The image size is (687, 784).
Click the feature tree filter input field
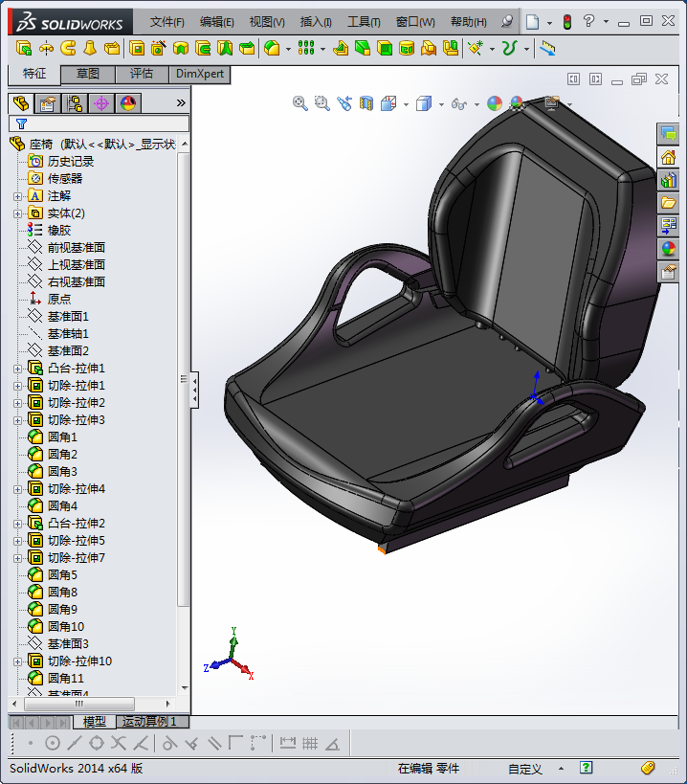[x=99, y=123]
